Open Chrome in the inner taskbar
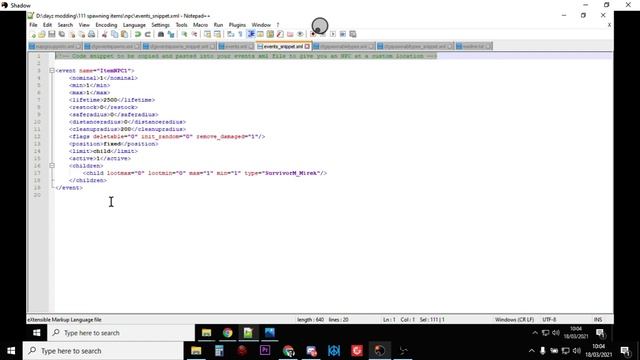 point(227,333)
